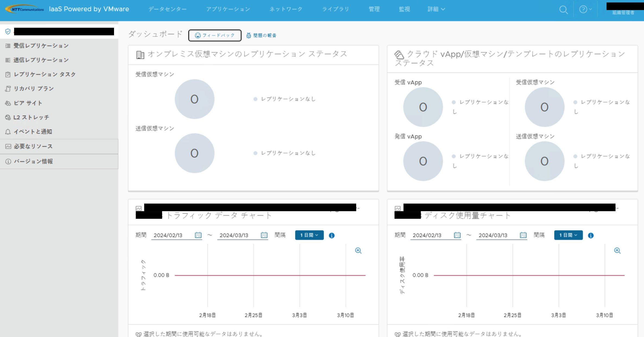
Task: Zoom in on the traffic data chart
Action: pos(358,251)
